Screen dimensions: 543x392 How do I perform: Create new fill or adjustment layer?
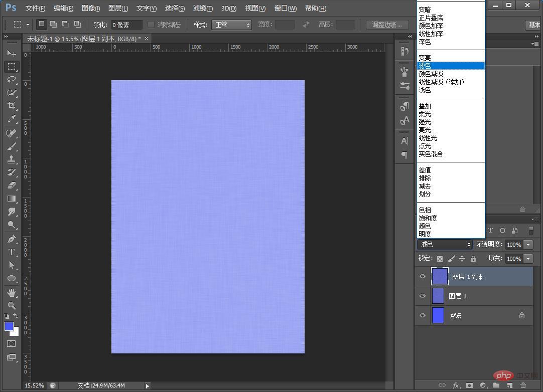coord(483,385)
